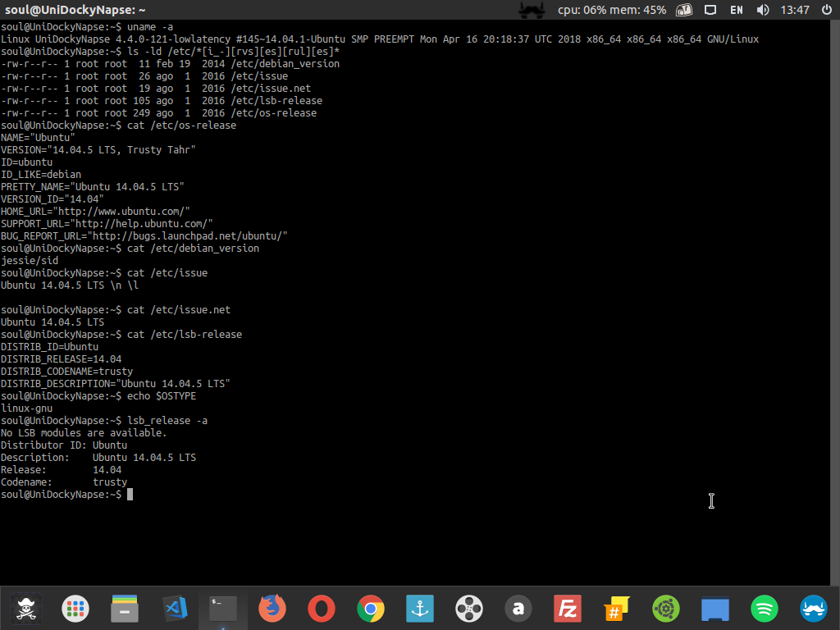
Task: Click the kernel version 4.4.0-121-lowlatency text
Action: (x=173, y=39)
